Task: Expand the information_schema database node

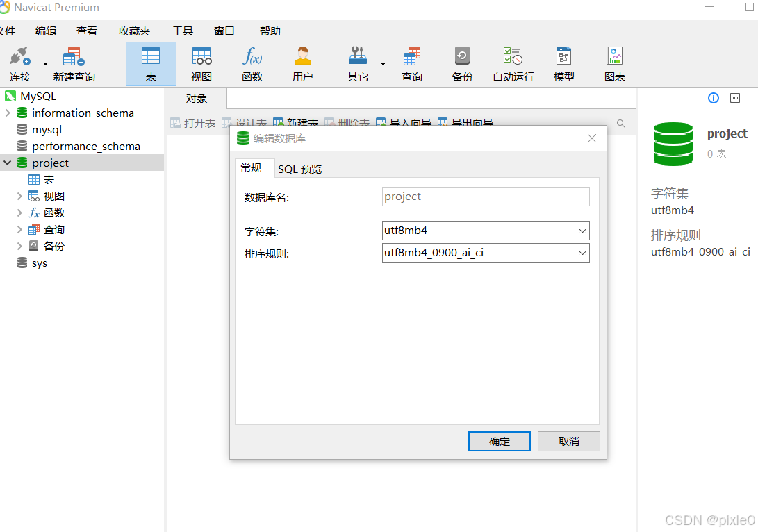Action: (8, 113)
